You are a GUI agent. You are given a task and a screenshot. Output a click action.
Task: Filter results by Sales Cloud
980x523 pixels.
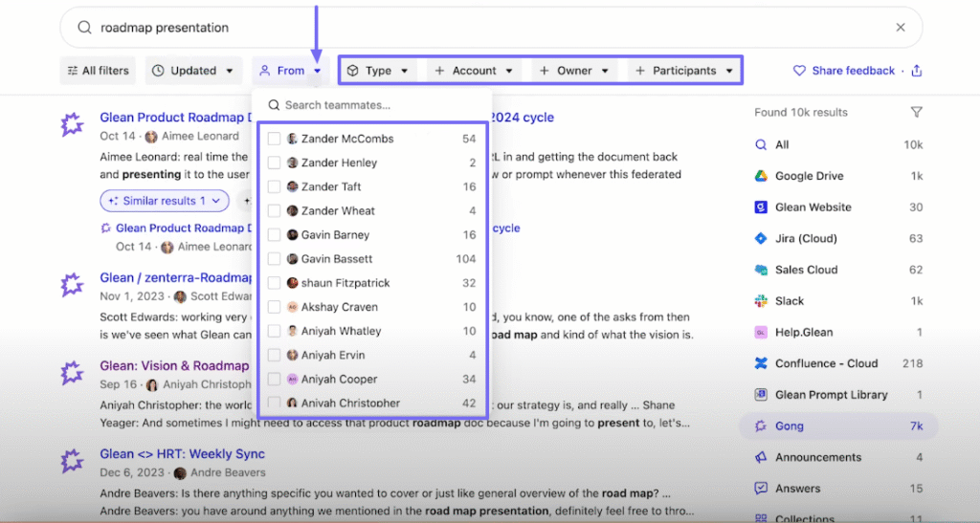coord(838,270)
